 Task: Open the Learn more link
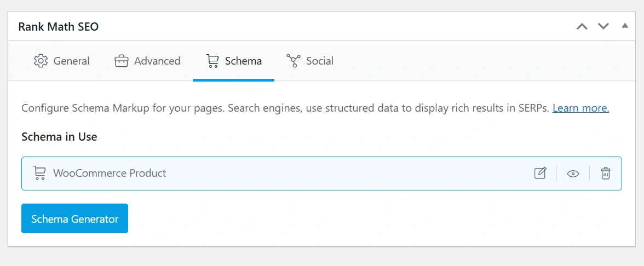coord(580,108)
